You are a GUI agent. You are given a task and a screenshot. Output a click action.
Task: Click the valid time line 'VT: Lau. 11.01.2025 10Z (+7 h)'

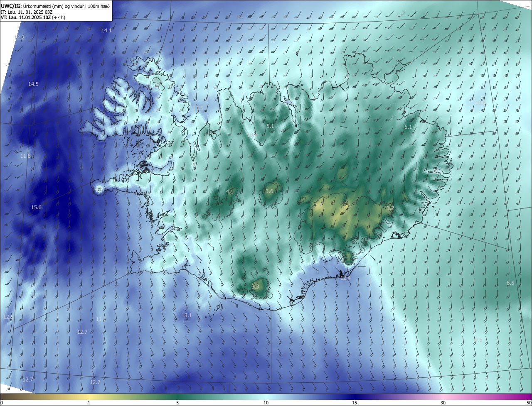(33, 17)
